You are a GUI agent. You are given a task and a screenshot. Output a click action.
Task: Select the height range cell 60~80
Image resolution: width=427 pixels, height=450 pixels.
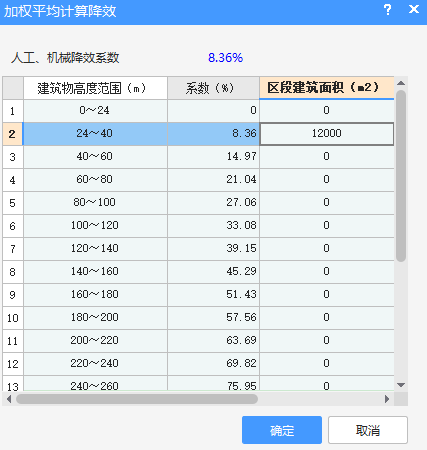pos(95,180)
